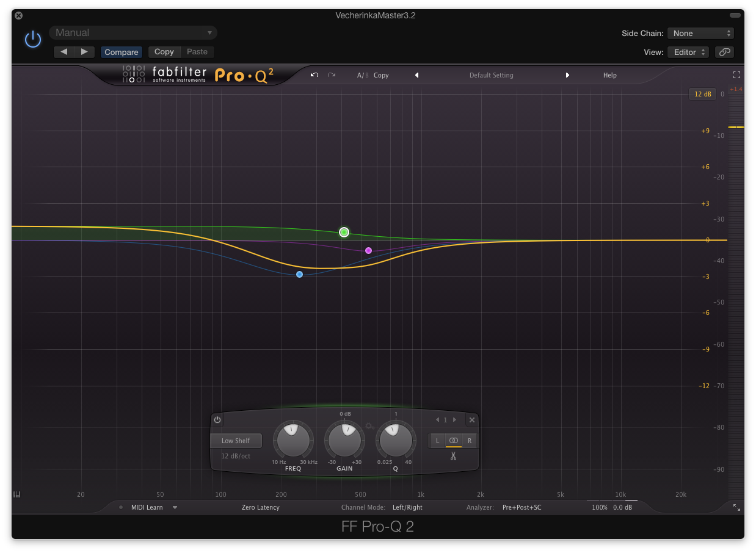The width and height of the screenshot is (756, 553).
Task: Set band to stereo both channels
Action: [x=453, y=441]
